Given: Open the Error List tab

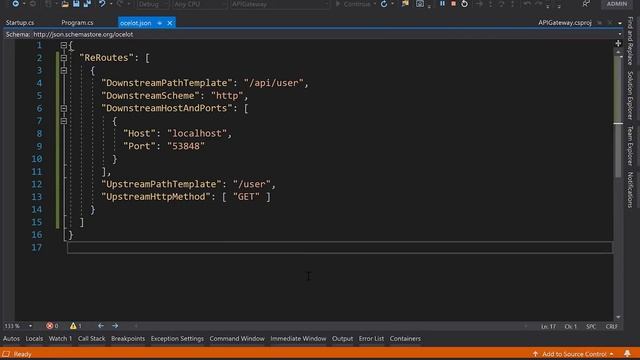Looking at the screenshot, I should coord(371,338).
